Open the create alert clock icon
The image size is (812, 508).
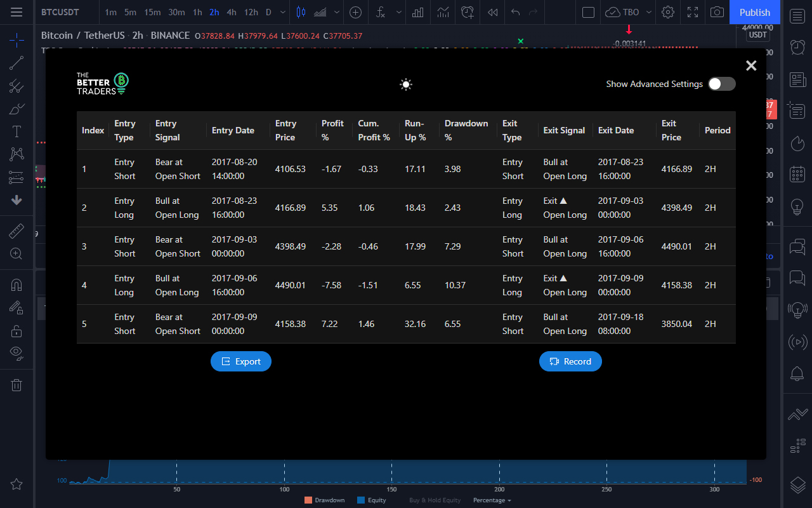468,12
